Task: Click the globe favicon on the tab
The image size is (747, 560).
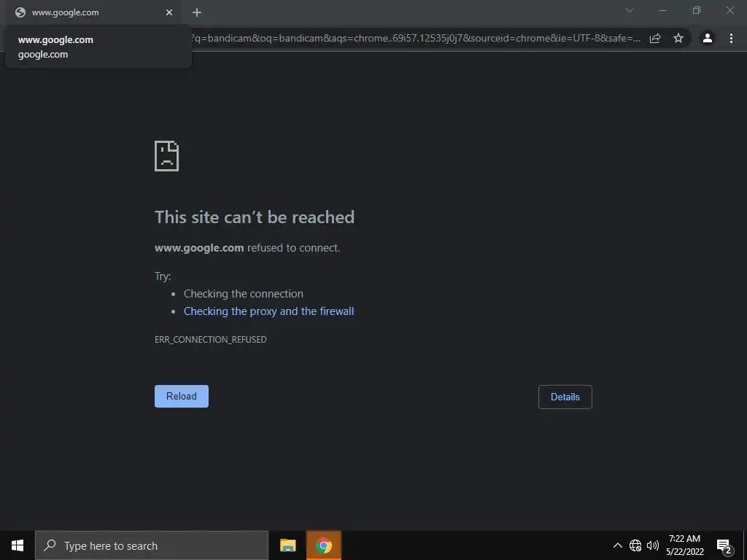Action: point(20,12)
